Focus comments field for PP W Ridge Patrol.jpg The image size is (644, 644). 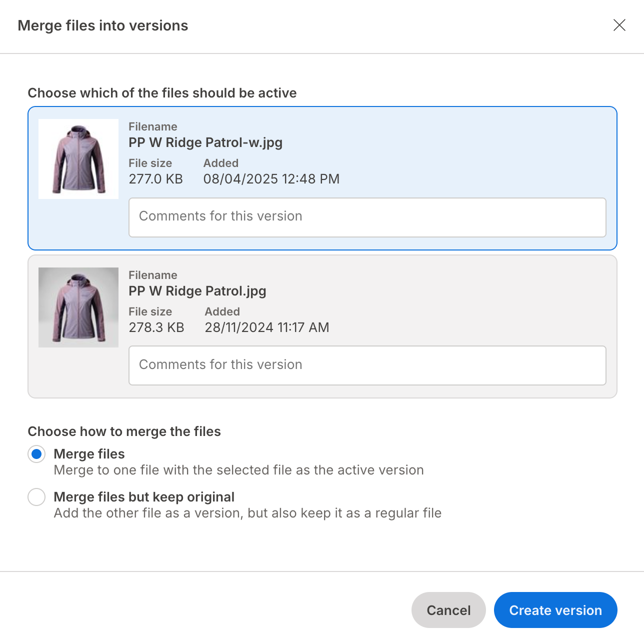(x=367, y=365)
